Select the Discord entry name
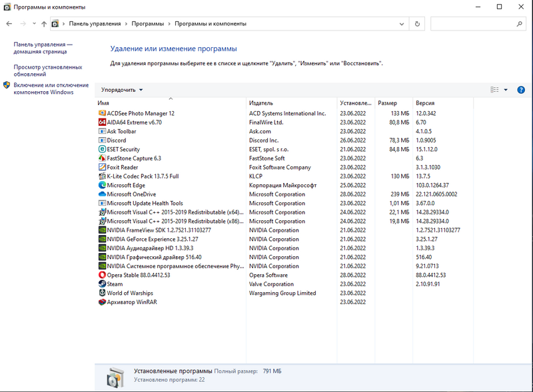The image size is (533, 392). 116,140
